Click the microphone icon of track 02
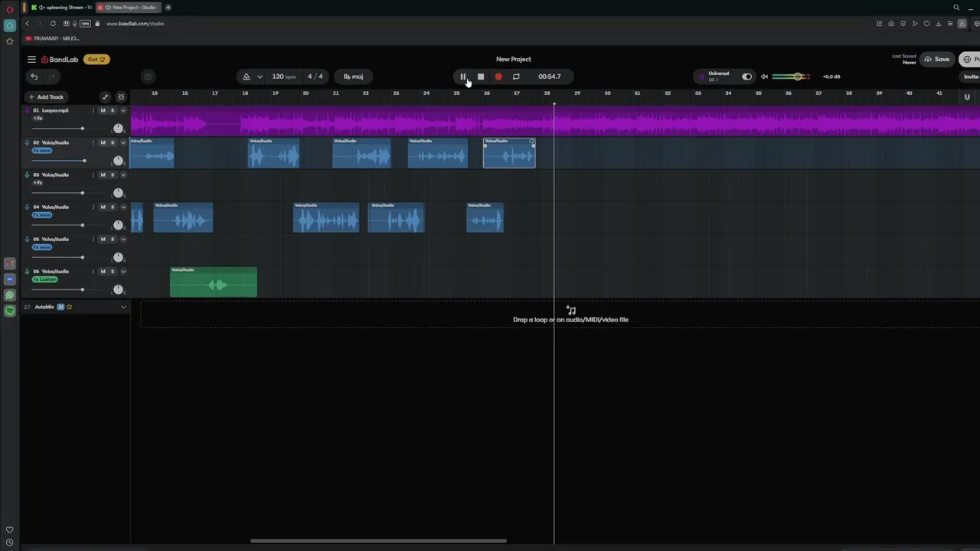 pyautogui.click(x=27, y=142)
